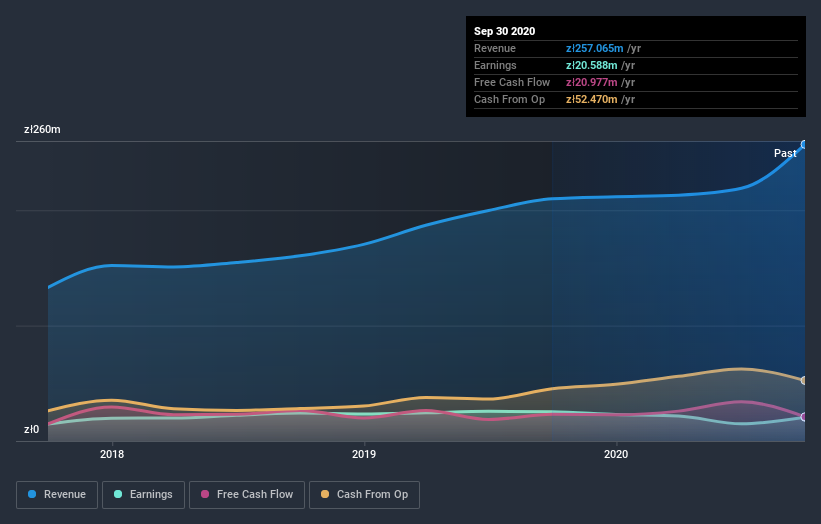Click the 2018 x-axis label
The width and height of the screenshot is (821, 524).
pyautogui.click(x=112, y=454)
